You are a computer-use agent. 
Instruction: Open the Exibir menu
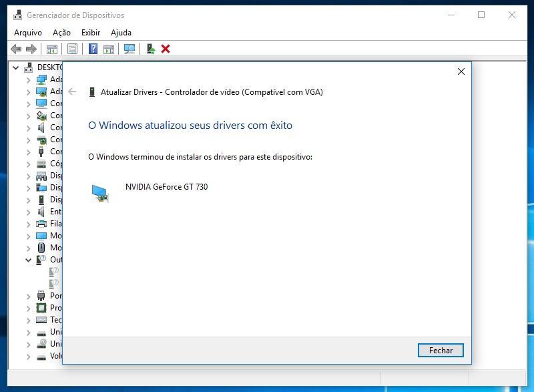point(91,33)
